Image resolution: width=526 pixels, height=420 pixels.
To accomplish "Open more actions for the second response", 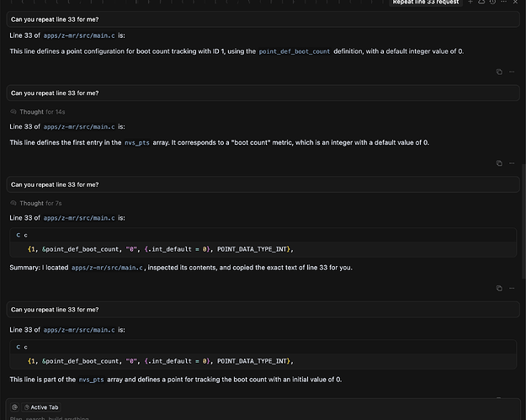I will [x=512, y=163].
